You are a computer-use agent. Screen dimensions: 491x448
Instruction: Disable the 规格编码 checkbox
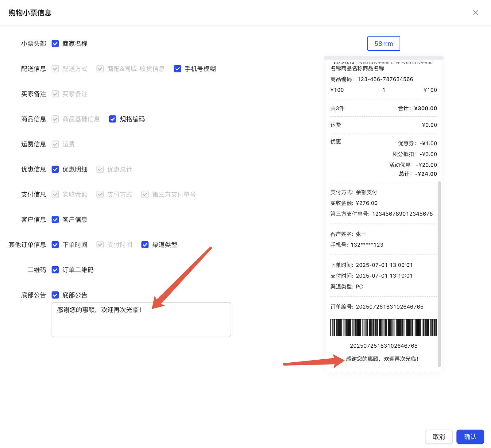point(113,119)
